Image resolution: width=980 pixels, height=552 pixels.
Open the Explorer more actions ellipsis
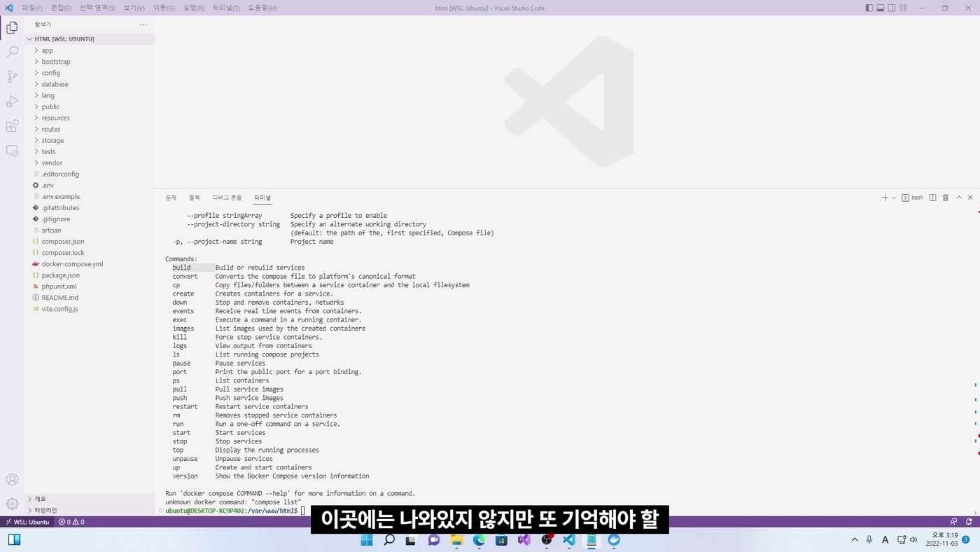143,25
